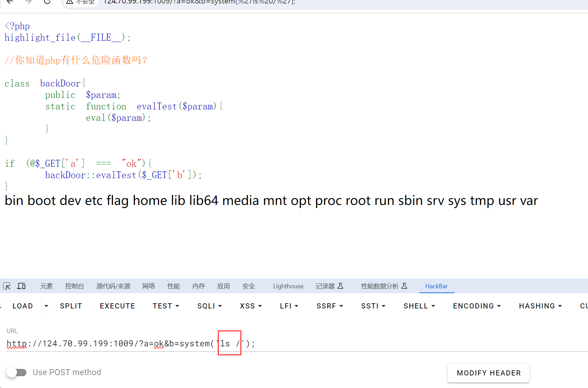
Task: Expand the ENCODING dropdown
Action: point(477,306)
